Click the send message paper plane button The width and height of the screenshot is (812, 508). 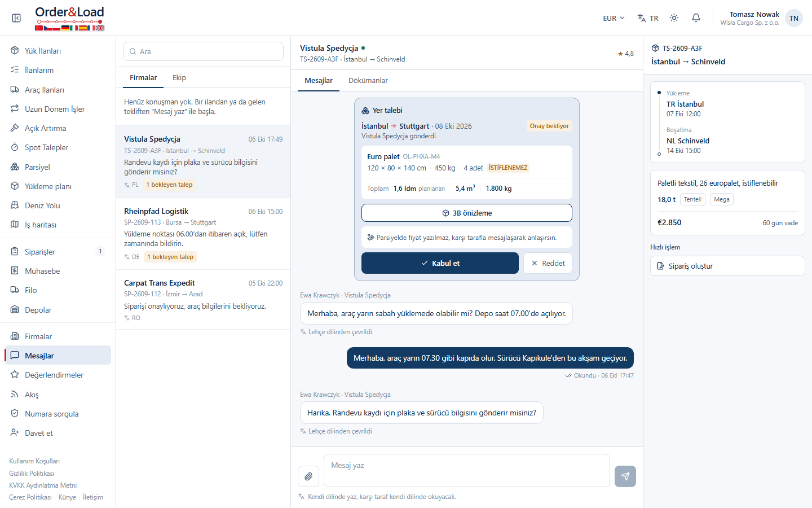625,476
